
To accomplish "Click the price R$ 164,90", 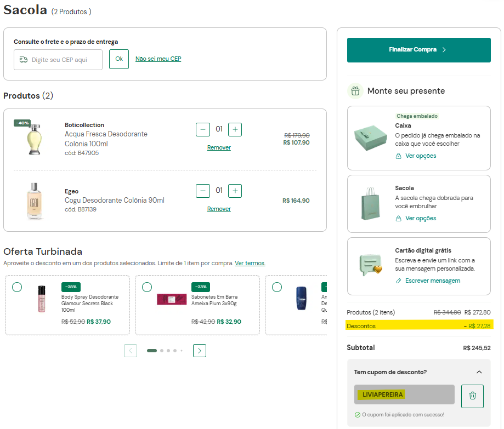I will 296,201.
